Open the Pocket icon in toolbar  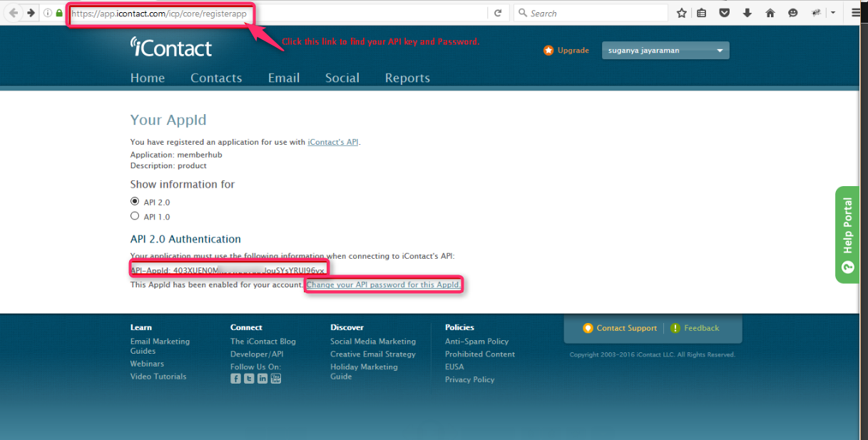[724, 13]
